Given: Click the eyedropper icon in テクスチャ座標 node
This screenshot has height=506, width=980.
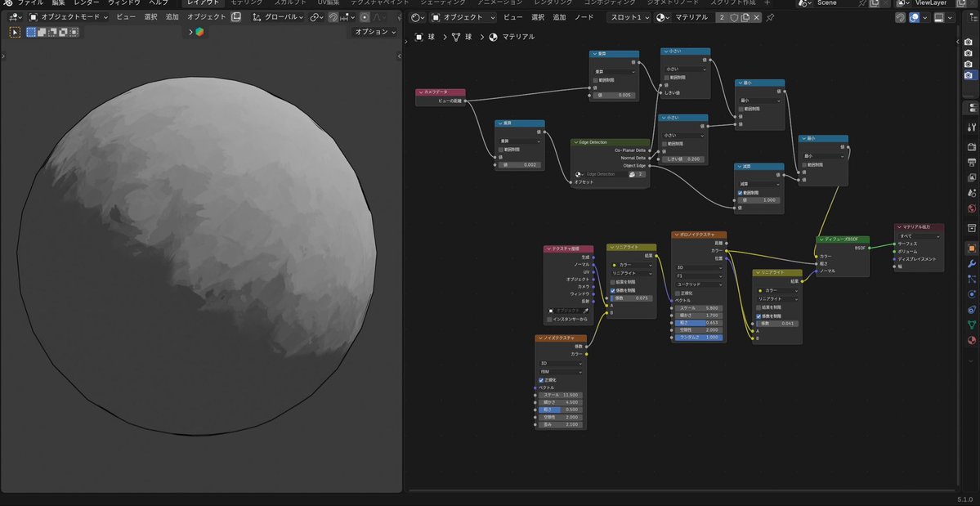Looking at the screenshot, I should 585,311.
